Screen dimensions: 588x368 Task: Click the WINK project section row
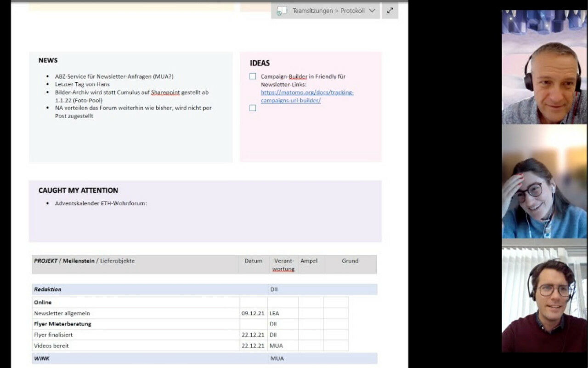(x=41, y=358)
